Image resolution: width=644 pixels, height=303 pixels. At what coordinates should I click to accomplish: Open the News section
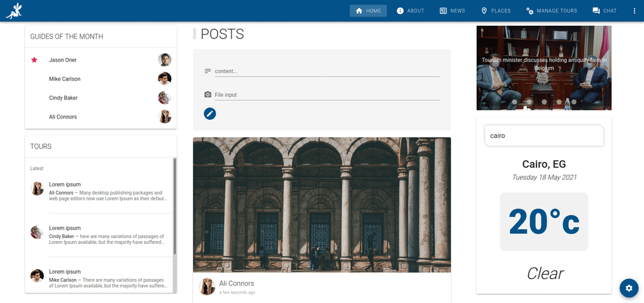pyautogui.click(x=452, y=11)
